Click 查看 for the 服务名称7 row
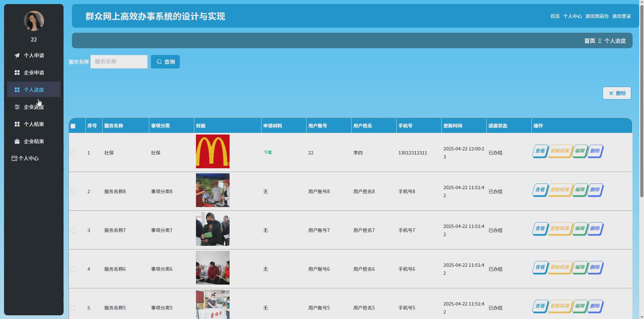 pos(540,228)
